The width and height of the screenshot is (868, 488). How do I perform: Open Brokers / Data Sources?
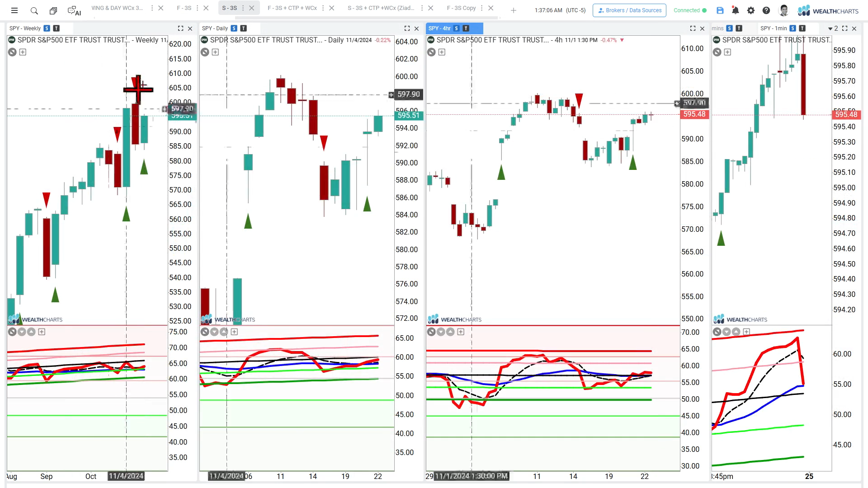point(629,10)
